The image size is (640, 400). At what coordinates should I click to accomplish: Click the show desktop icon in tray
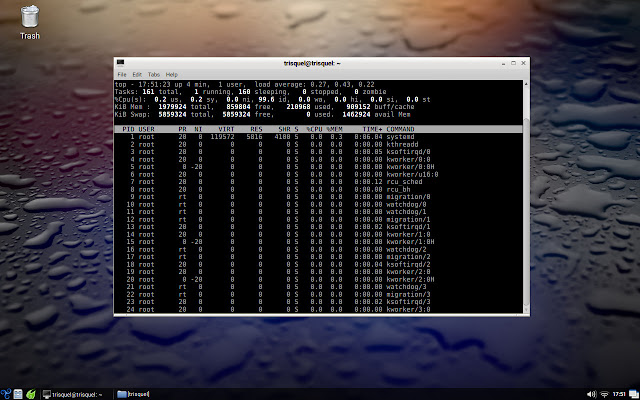point(633,394)
